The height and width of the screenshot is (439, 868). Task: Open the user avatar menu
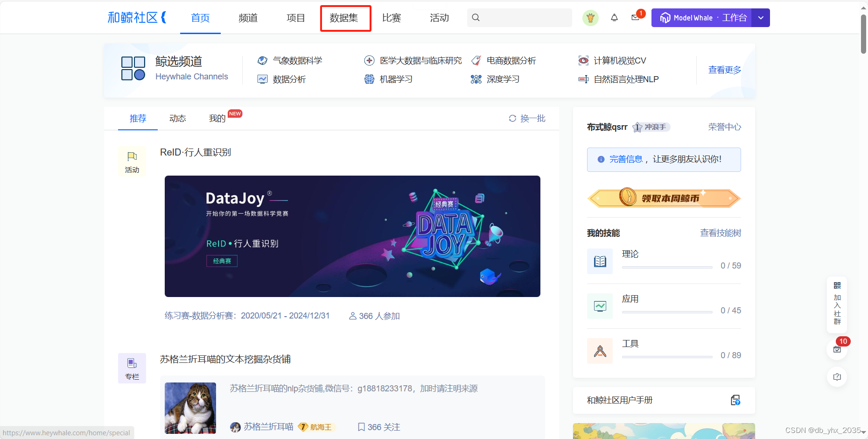tap(590, 18)
